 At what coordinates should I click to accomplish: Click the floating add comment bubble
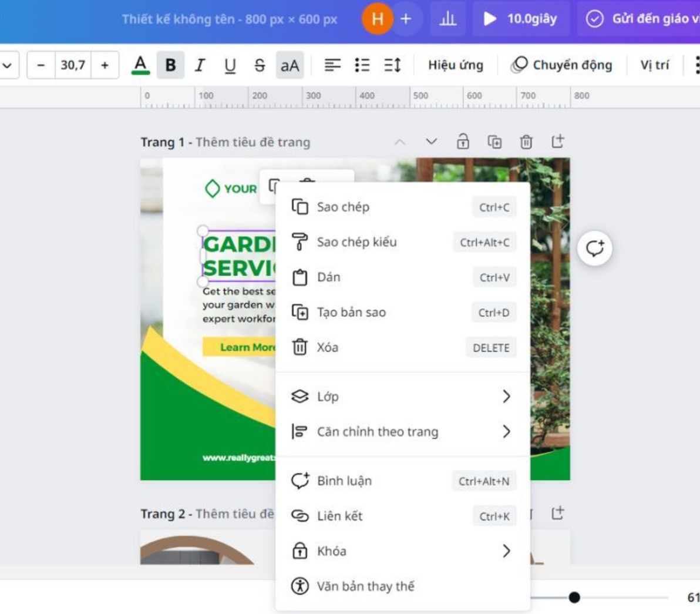(x=594, y=249)
